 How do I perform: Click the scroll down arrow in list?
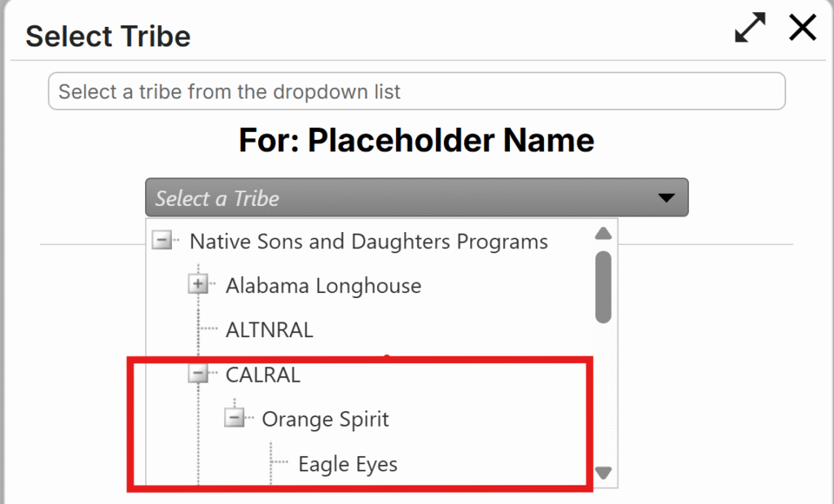pyautogui.click(x=604, y=472)
